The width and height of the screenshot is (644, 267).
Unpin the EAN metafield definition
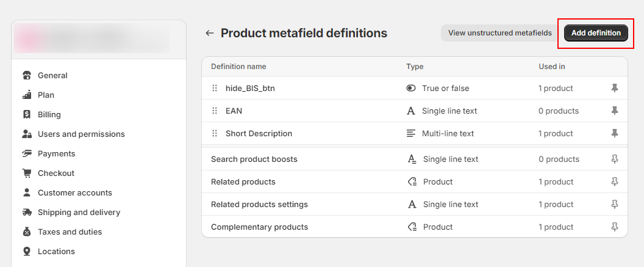pos(615,111)
